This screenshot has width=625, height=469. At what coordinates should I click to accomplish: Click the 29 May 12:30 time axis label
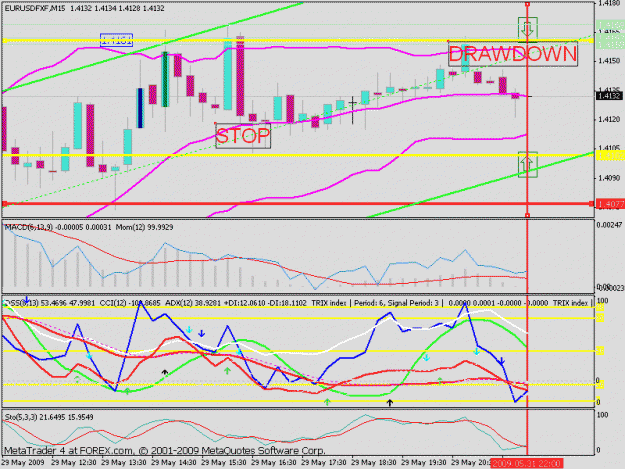coord(74,463)
